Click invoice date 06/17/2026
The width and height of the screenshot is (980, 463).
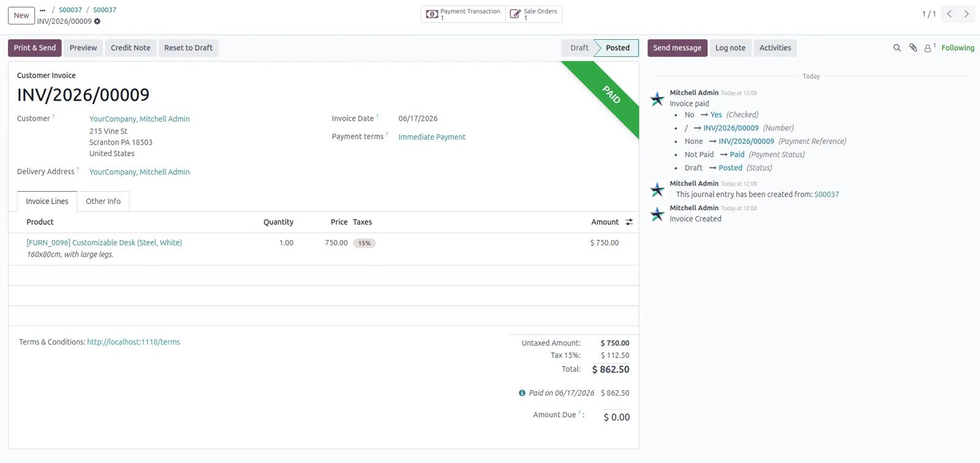[418, 119]
